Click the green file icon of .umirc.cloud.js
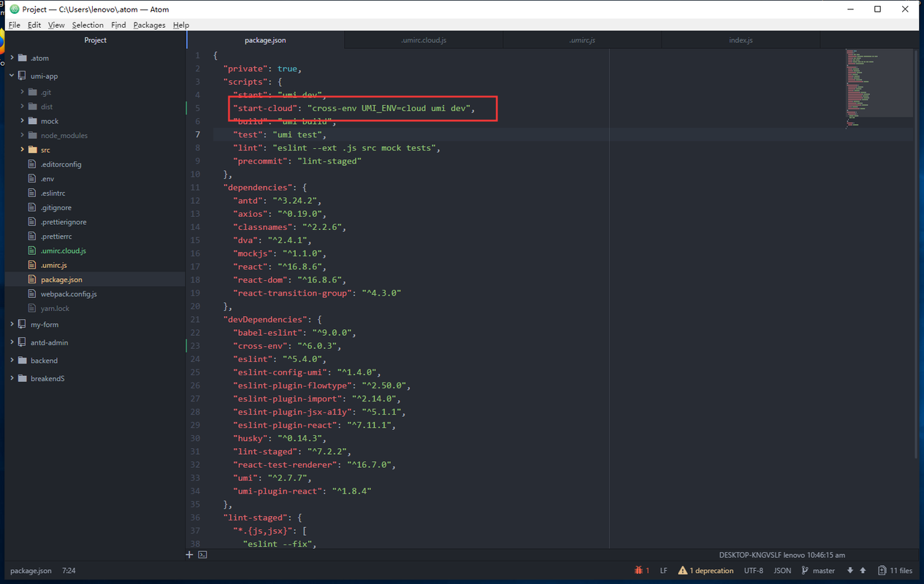This screenshot has width=924, height=584. tap(32, 250)
